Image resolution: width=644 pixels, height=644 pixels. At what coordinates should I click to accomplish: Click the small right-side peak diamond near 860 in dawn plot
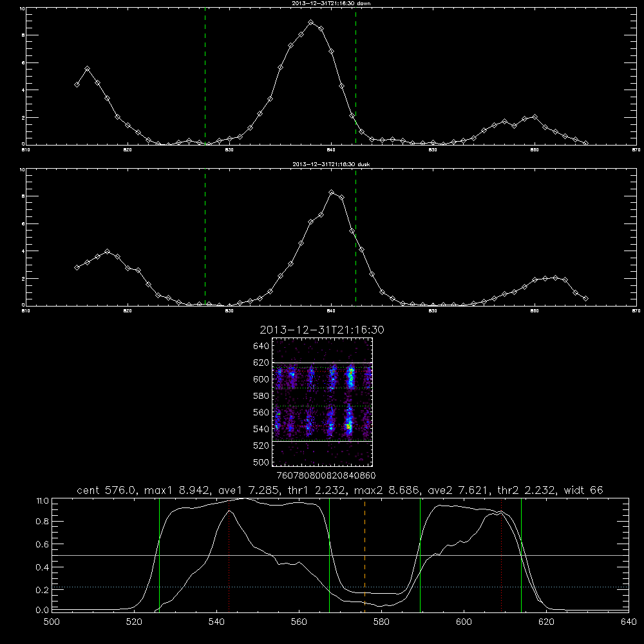pos(535,117)
